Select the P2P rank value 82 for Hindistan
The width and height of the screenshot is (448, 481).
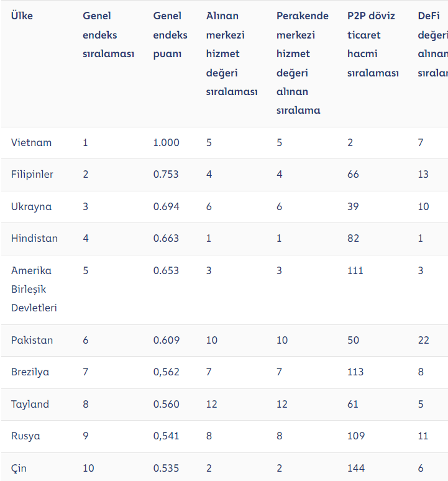[x=353, y=239]
